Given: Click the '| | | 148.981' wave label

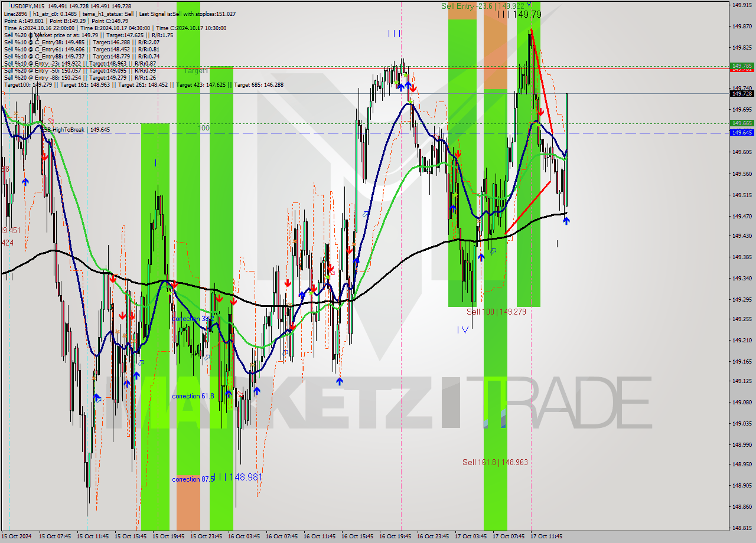Looking at the screenshot, I should click(x=238, y=476).
